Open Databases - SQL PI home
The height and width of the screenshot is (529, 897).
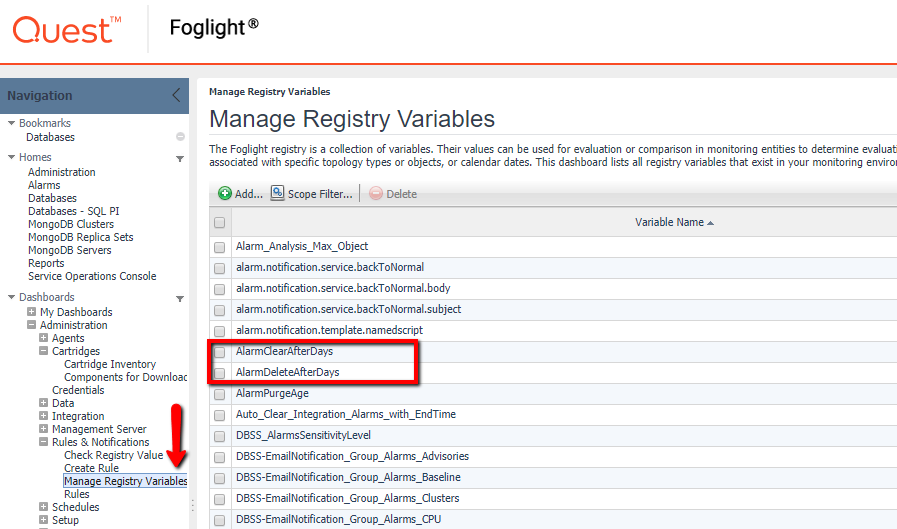[x=74, y=211]
